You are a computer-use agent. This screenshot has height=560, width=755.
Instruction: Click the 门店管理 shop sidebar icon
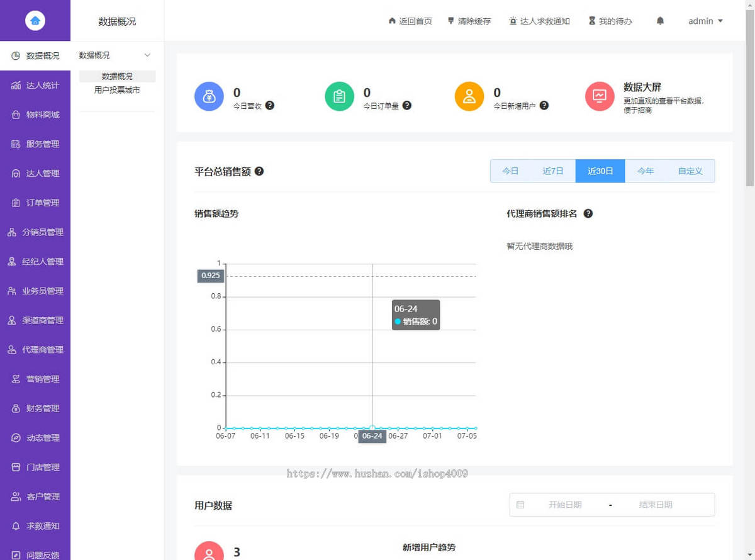(x=16, y=467)
